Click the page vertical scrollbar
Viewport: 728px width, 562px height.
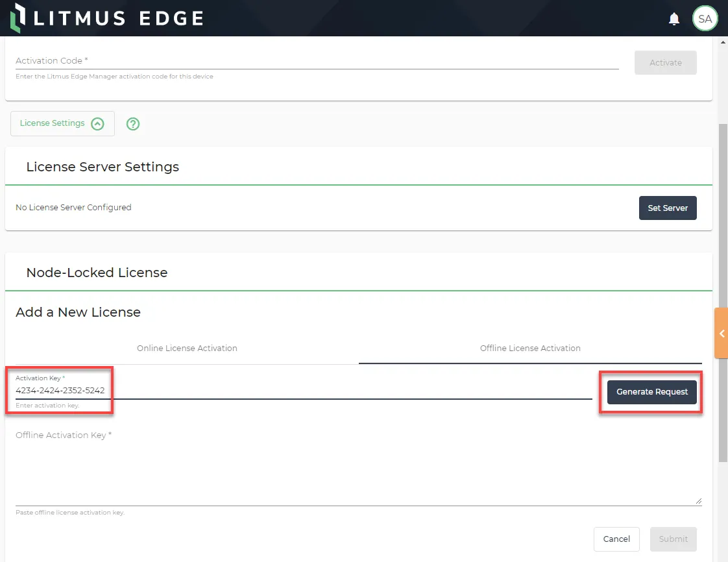723,293
